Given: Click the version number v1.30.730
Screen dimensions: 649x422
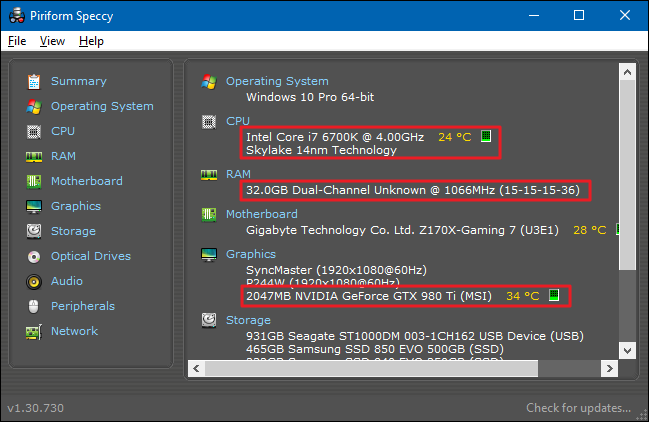Looking at the screenshot, I should 36,408.
